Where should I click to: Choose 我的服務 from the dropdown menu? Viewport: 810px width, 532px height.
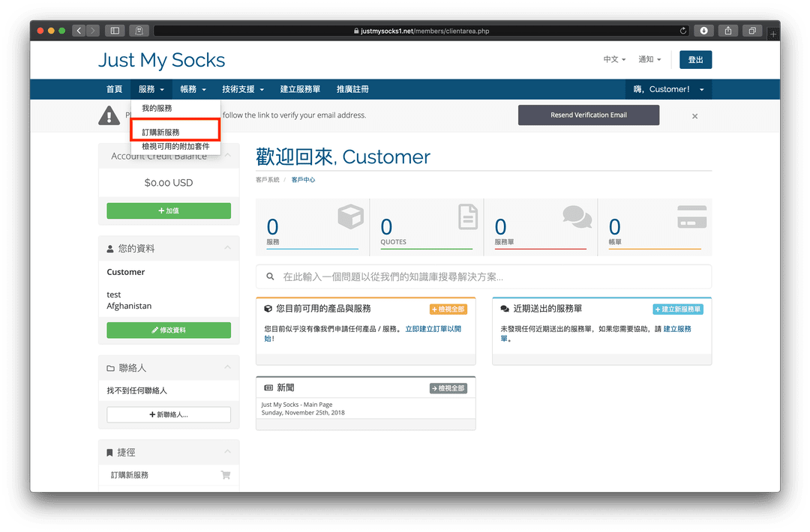157,109
